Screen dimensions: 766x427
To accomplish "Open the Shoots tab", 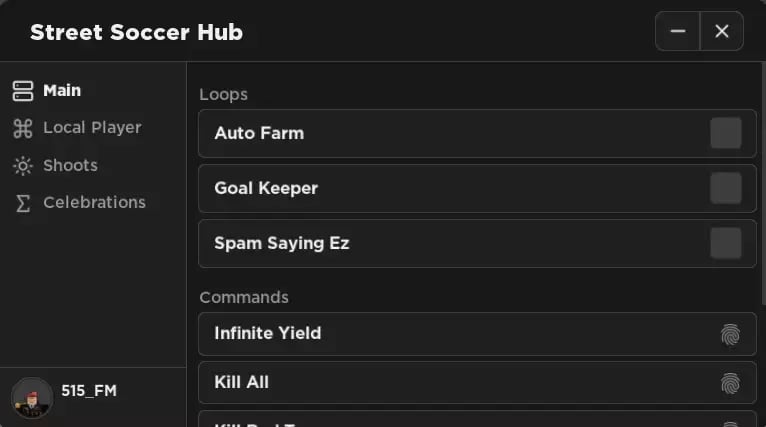I will click(70, 166).
